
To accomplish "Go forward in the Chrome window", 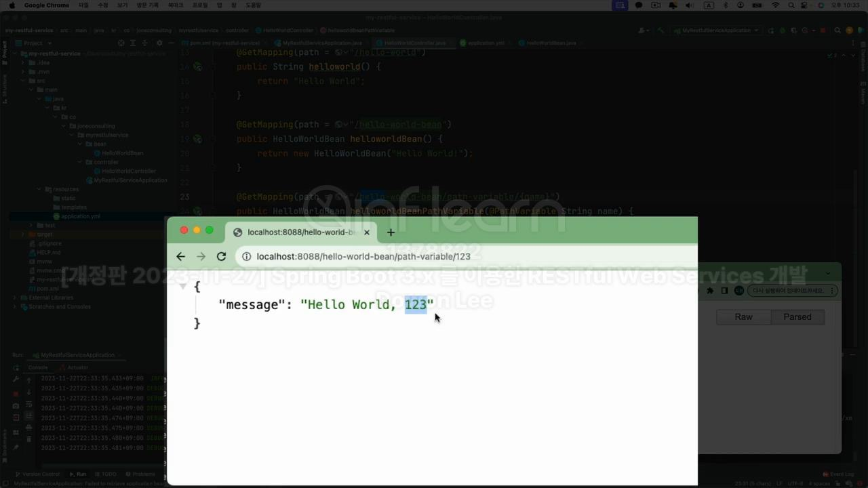I will (201, 256).
